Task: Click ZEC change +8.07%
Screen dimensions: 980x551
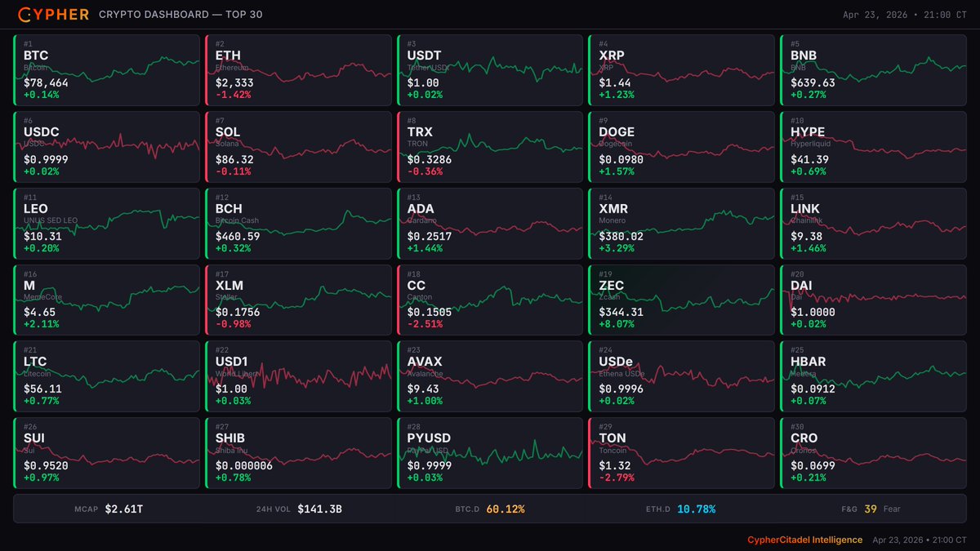Action: (x=617, y=325)
